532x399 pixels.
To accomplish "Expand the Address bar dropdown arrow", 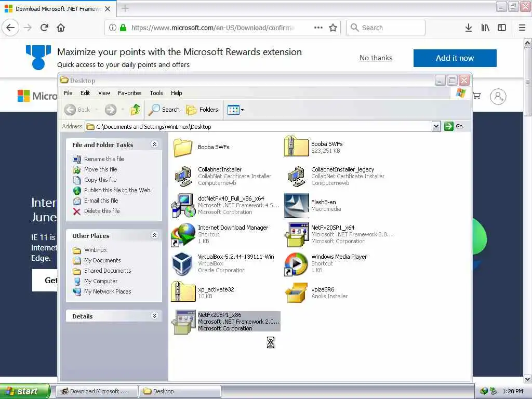I will click(x=436, y=127).
